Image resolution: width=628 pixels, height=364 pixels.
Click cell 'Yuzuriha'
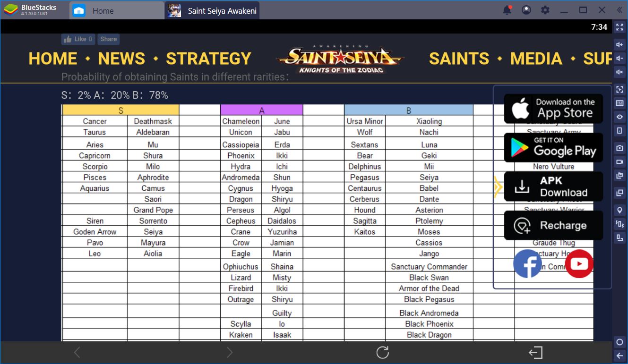pos(282,232)
